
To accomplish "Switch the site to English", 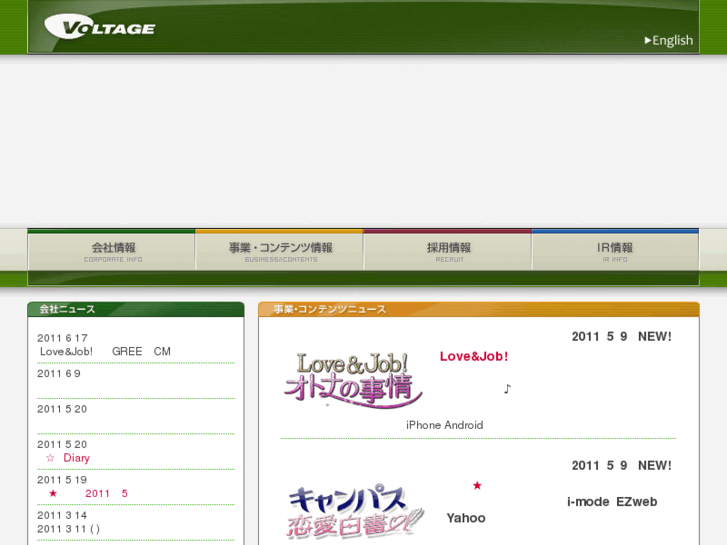I will tap(669, 40).
